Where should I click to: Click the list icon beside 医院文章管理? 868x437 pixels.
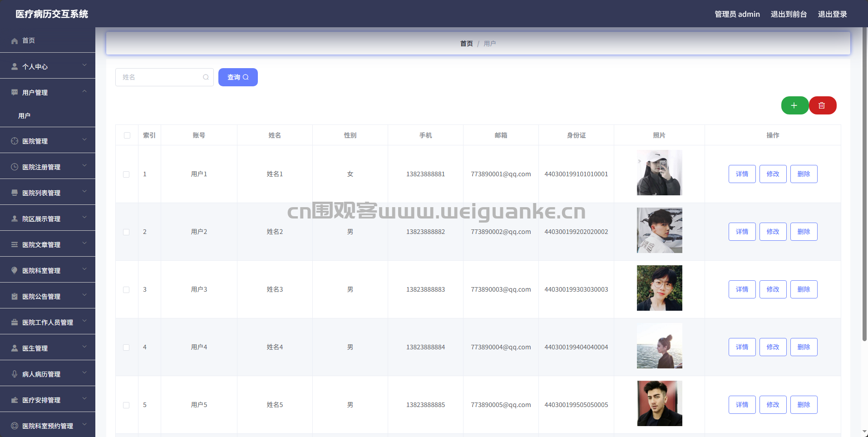pyautogui.click(x=15, y=244)
